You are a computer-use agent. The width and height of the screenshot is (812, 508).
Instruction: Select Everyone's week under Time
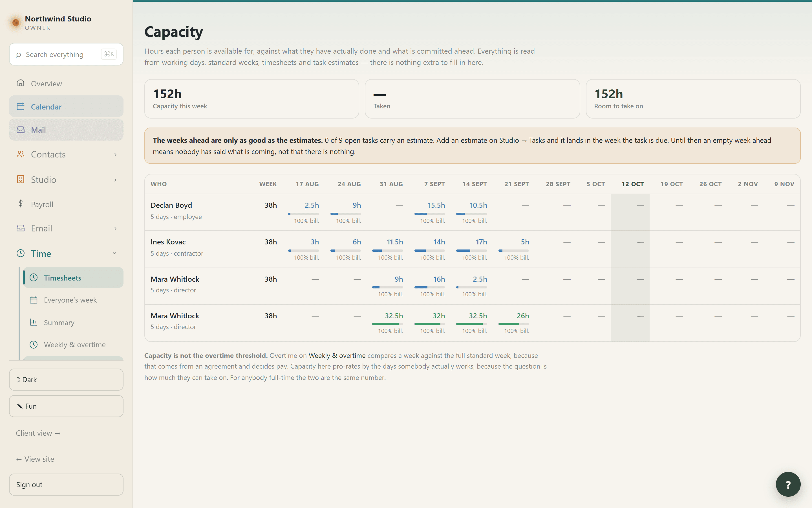click(73, 300)
